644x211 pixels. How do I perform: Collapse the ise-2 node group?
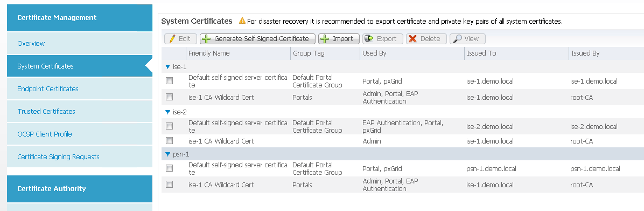(167, 112)
